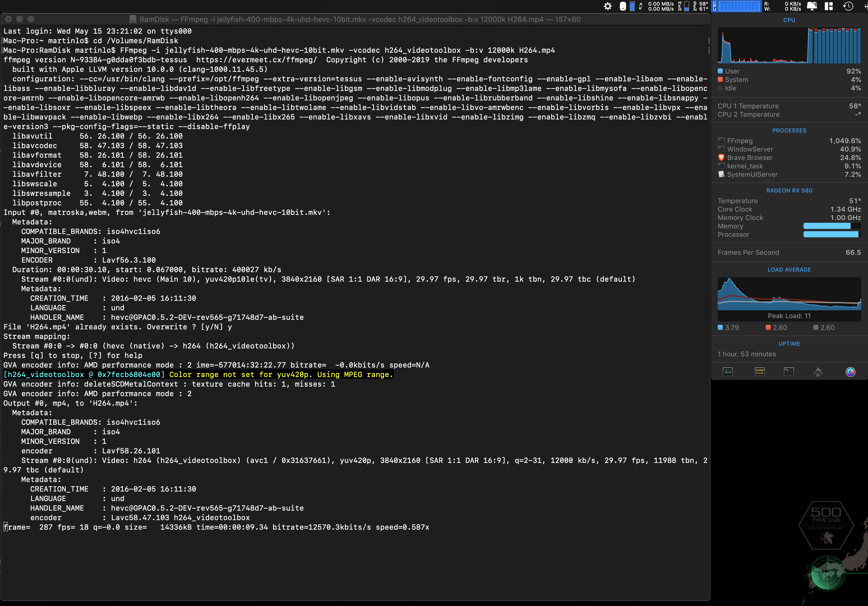The width and height of the screenshot is (868, 606).
Task: Click CPU 2 Temperature row
Action: tap(789, 114)
